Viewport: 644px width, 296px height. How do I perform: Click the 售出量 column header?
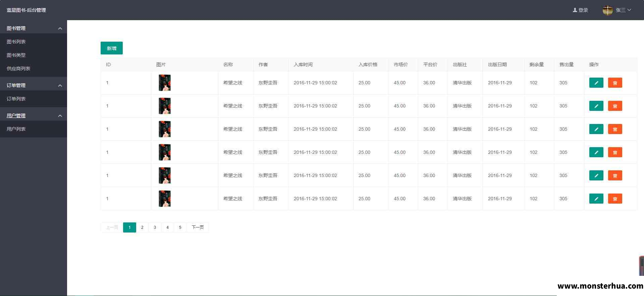pos(567,65)
